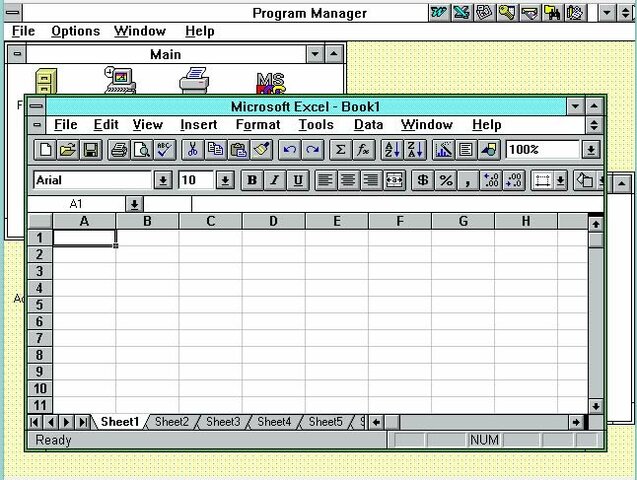The height and width of the screenshot is (480, 637).
Task: Switch to Sheet5 tab
Action: [x=325, y=422]
